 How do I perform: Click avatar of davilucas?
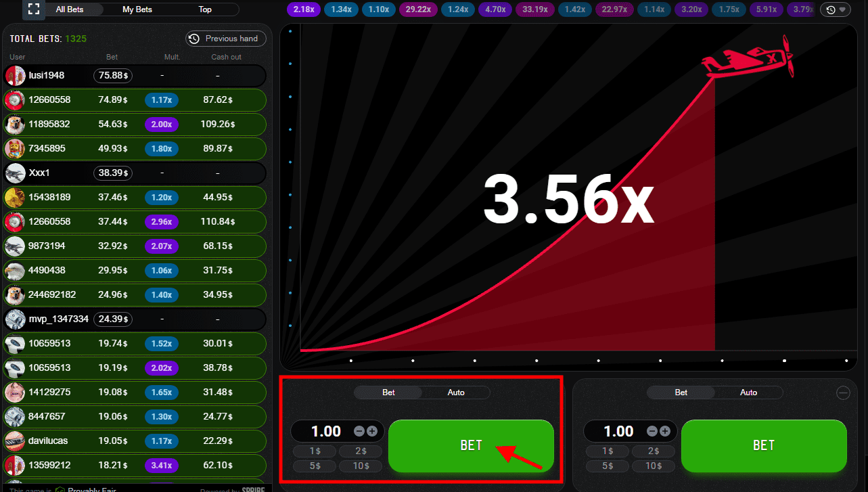coord(15,441)
